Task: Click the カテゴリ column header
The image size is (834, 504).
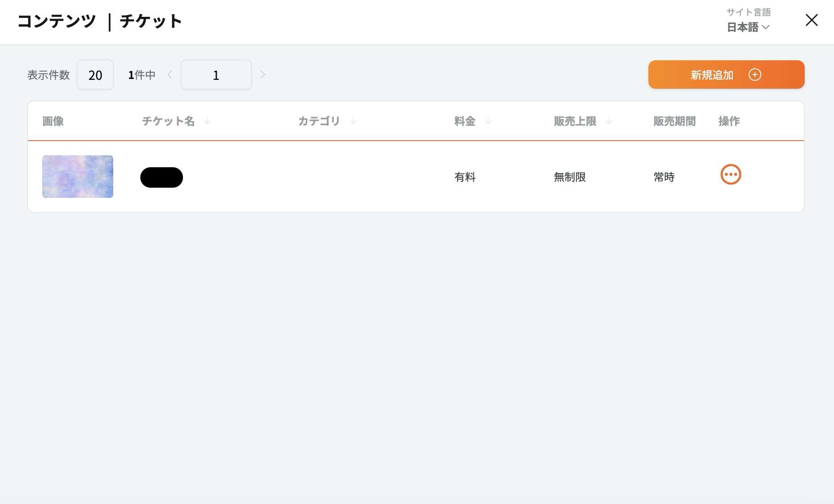Action: tap(319, 121)
